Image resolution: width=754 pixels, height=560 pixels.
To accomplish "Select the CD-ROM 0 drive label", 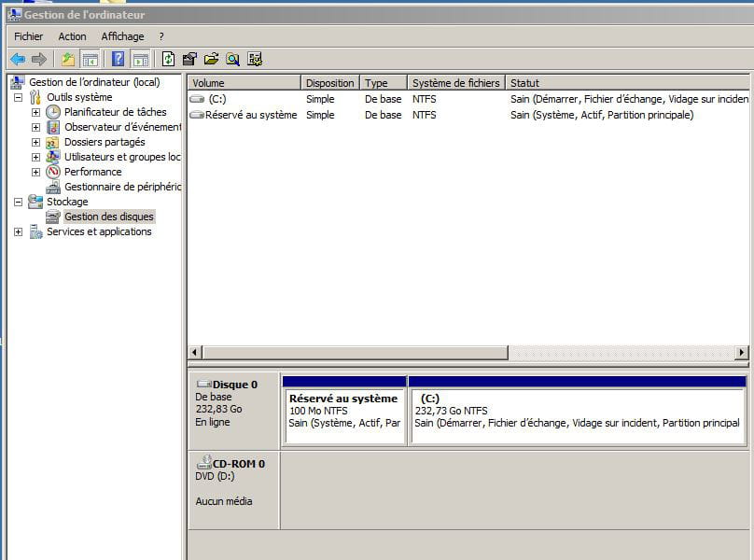I will click(234, 490).
